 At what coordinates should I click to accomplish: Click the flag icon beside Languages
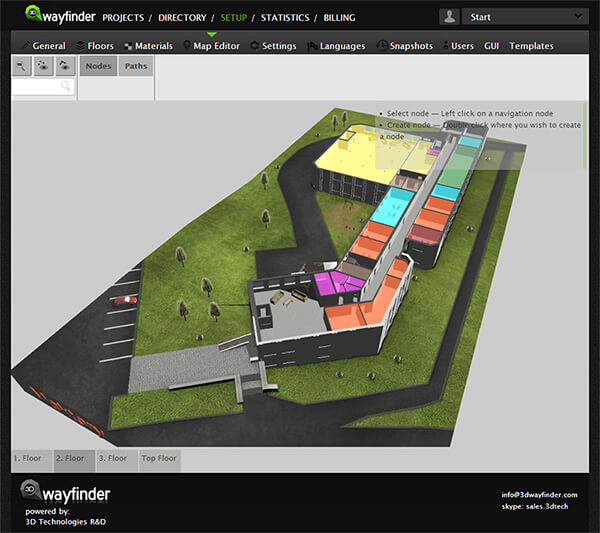point(312,46)
